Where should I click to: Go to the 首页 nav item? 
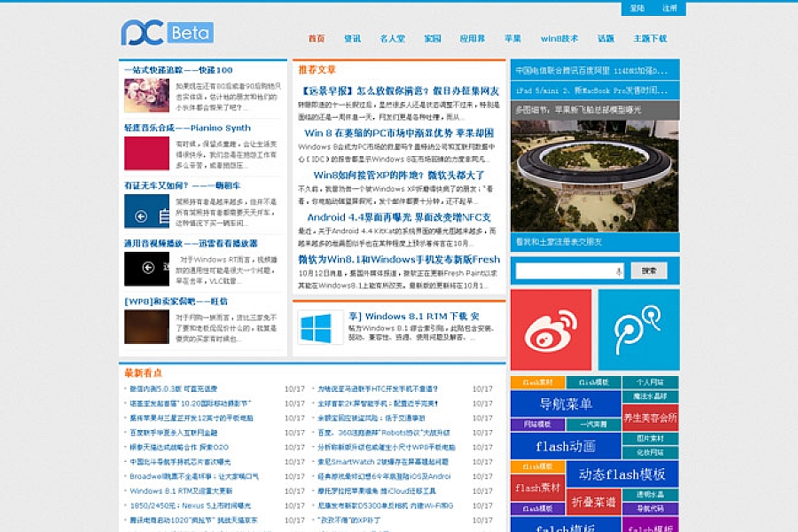(317, 38)
